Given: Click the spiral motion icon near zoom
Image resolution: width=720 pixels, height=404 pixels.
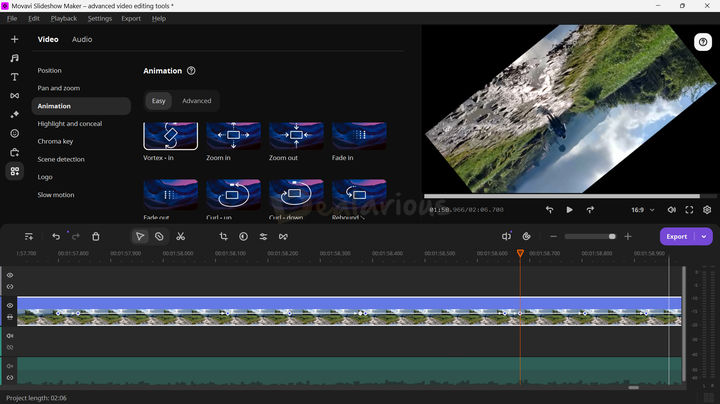Looking at the screenshot, I should point(527,236).
